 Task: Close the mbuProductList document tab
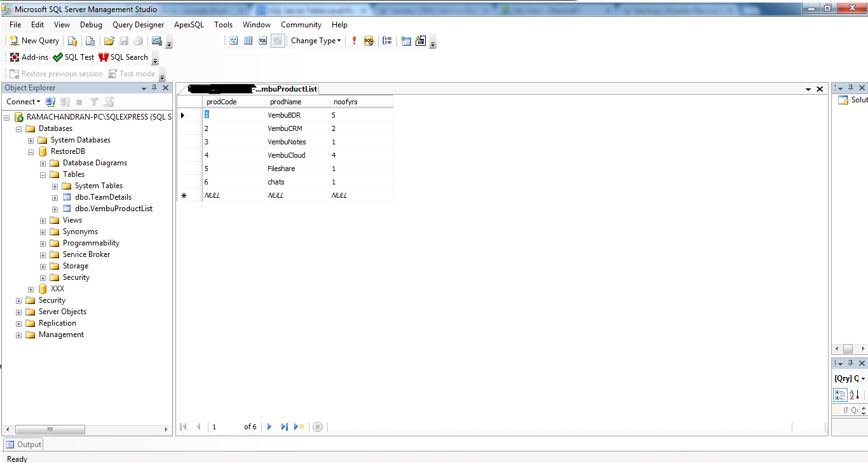pyautogui.click(x=820, y=89)
